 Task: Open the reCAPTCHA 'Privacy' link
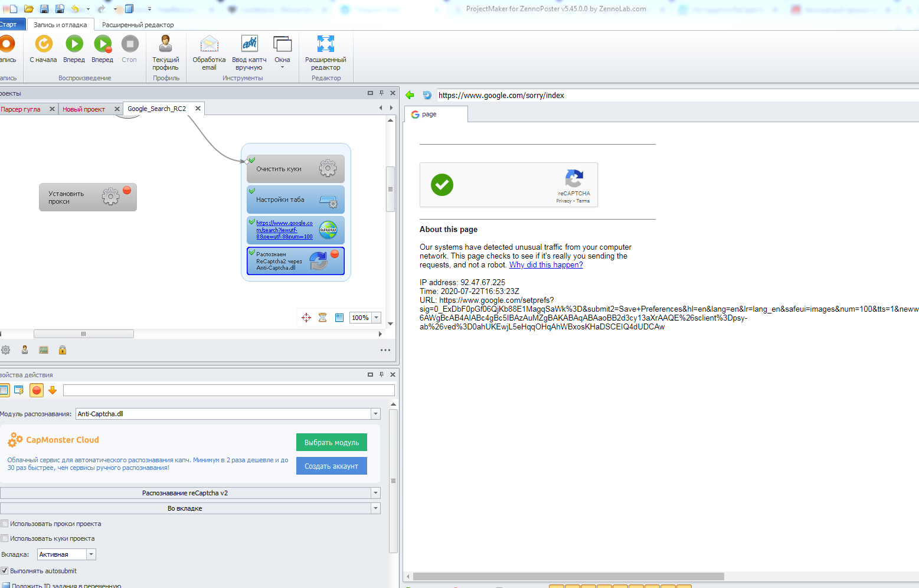coord(564,201)
